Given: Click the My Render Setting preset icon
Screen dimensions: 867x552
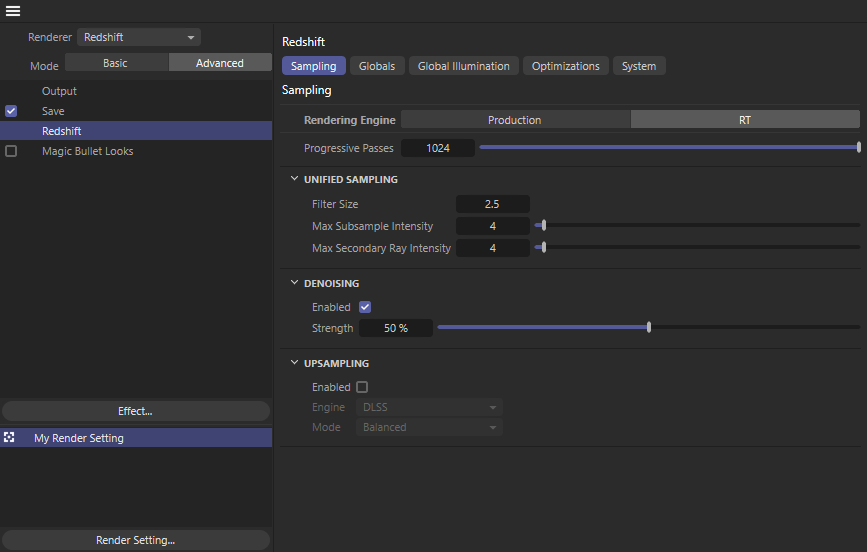Looking at the screenshot, I should 10,438.
